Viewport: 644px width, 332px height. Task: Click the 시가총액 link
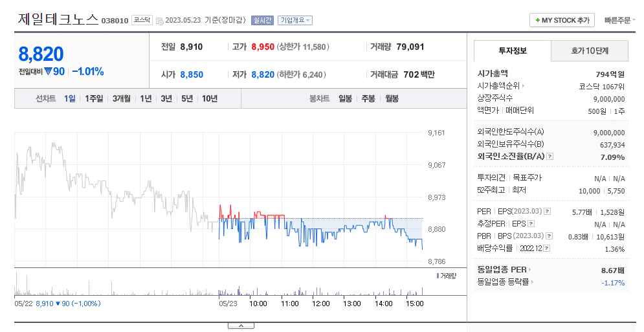[493, 74]
